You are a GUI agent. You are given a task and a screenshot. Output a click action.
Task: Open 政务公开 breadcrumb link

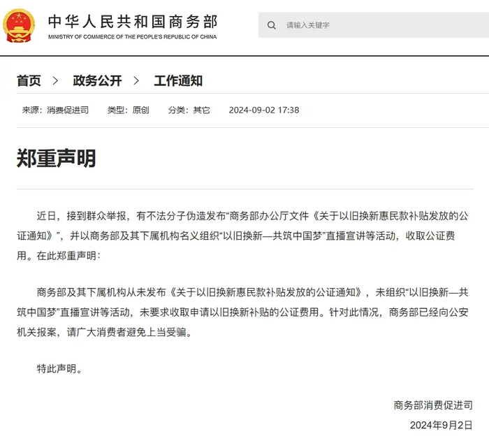[97, 81]
